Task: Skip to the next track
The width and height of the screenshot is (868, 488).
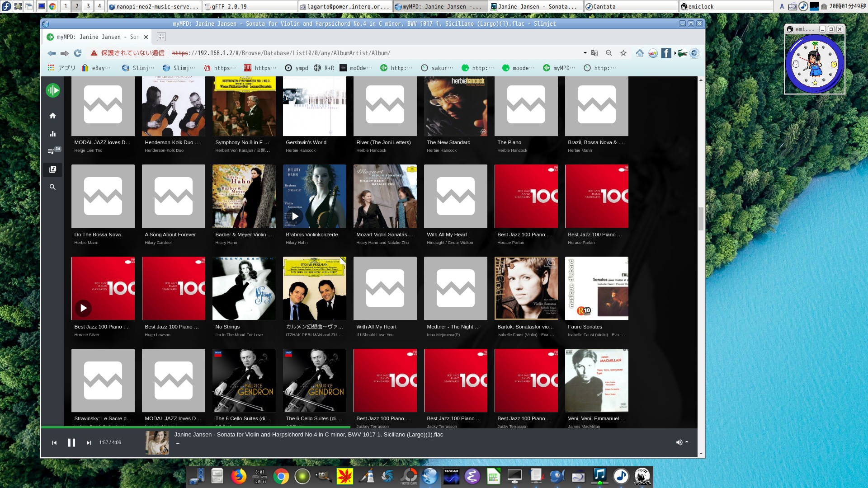Action: (89, 443)
